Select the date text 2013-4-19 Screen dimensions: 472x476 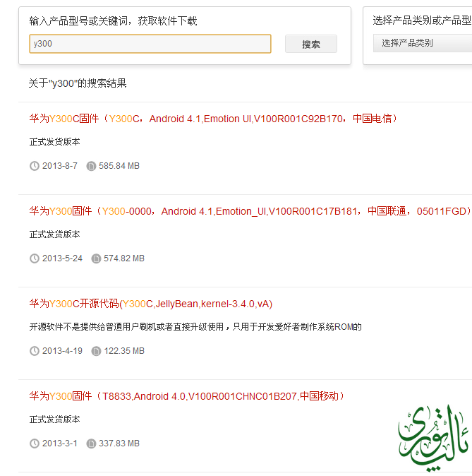(x=62, y=351)
